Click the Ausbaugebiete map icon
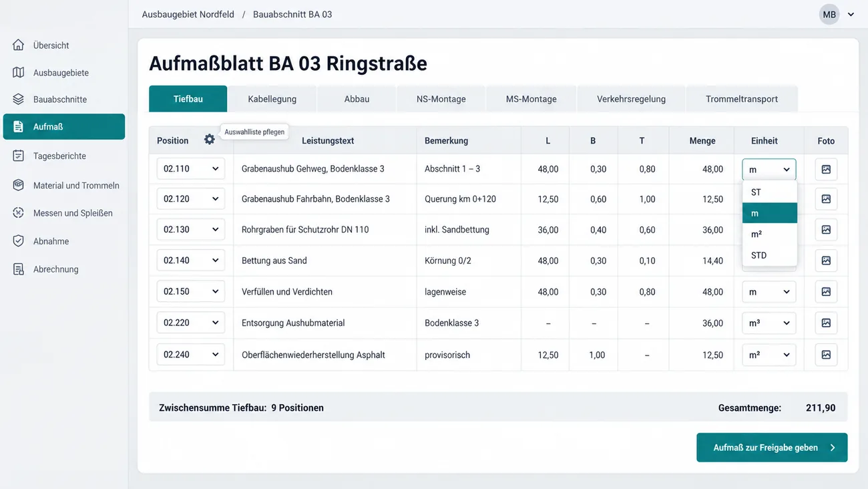This screenshot has height=489, width=868. click(x=19, y=72)
